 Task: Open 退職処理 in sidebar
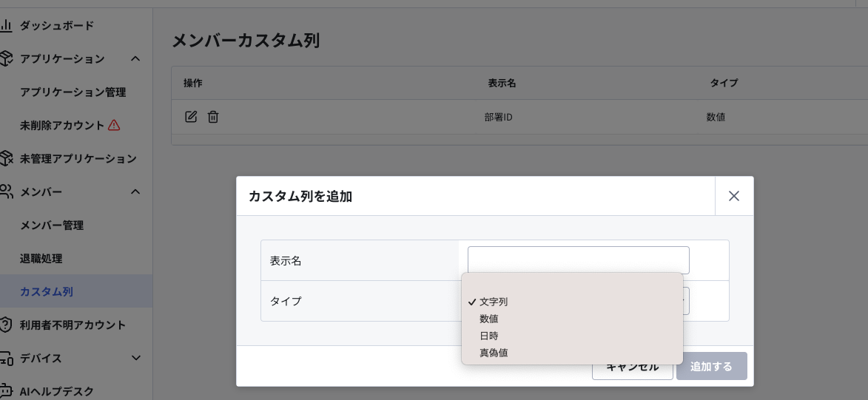(41, 258)
